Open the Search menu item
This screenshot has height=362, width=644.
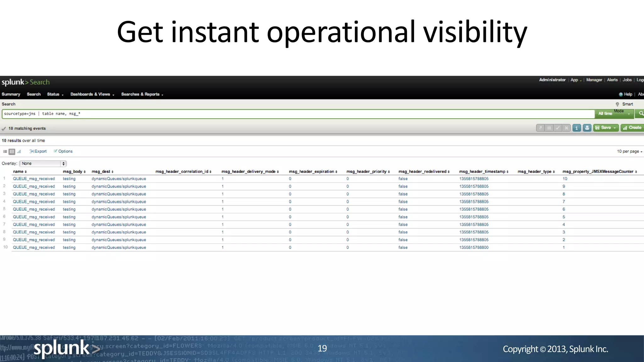click(34, 94)
